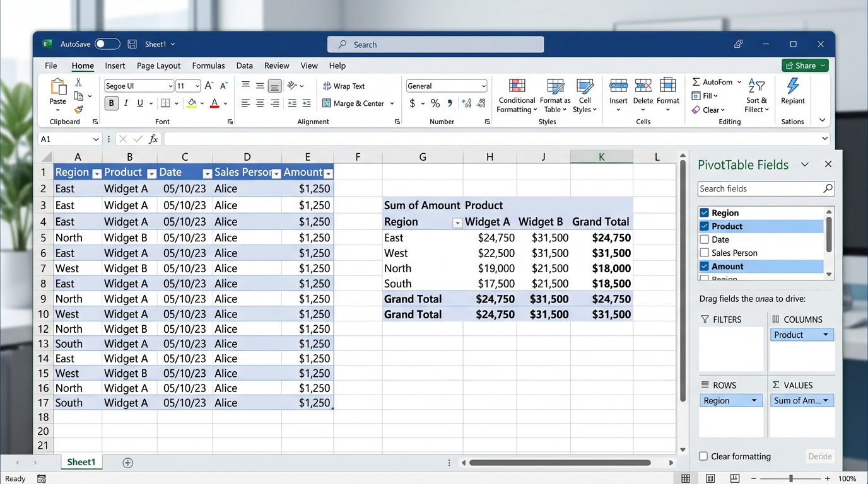Screen dimensions: 868x484
Task: Click the comma style icon
Action: coord(450,103)
